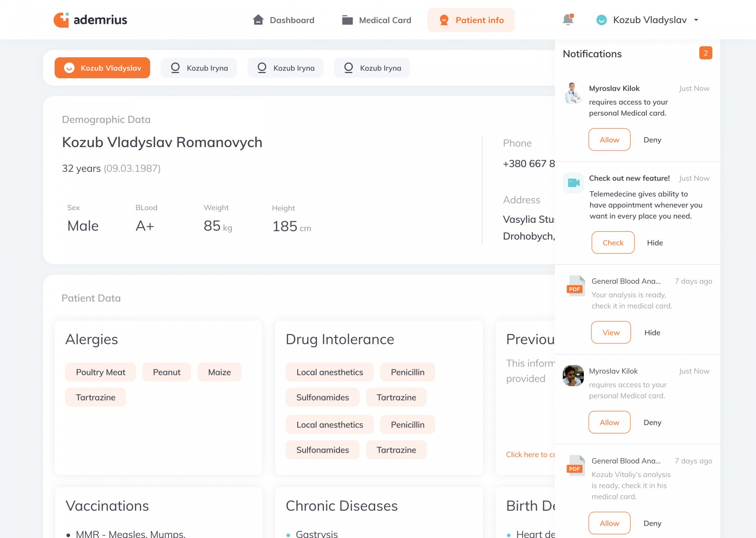Click the unread notifications count badge

tap(706, 53)
